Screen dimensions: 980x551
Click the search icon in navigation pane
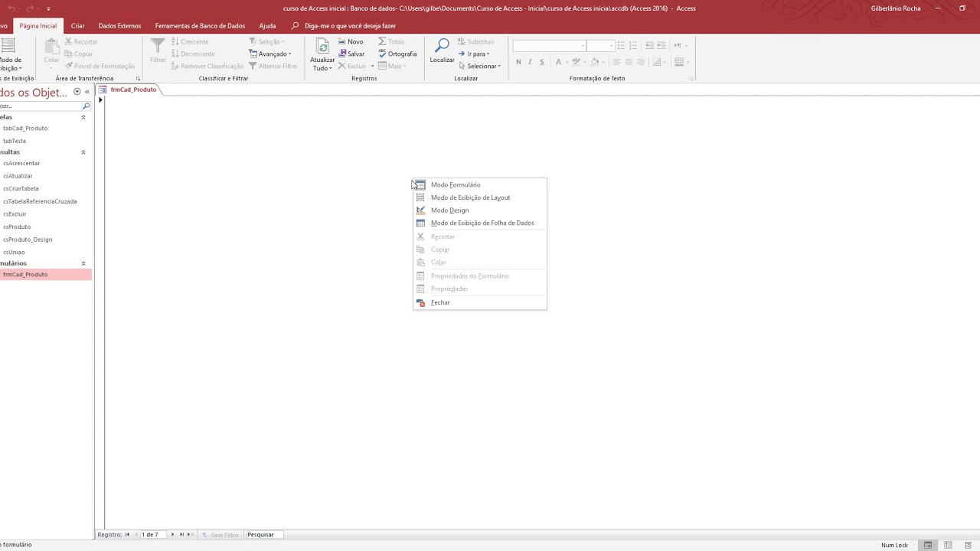[x=86, y=106]
